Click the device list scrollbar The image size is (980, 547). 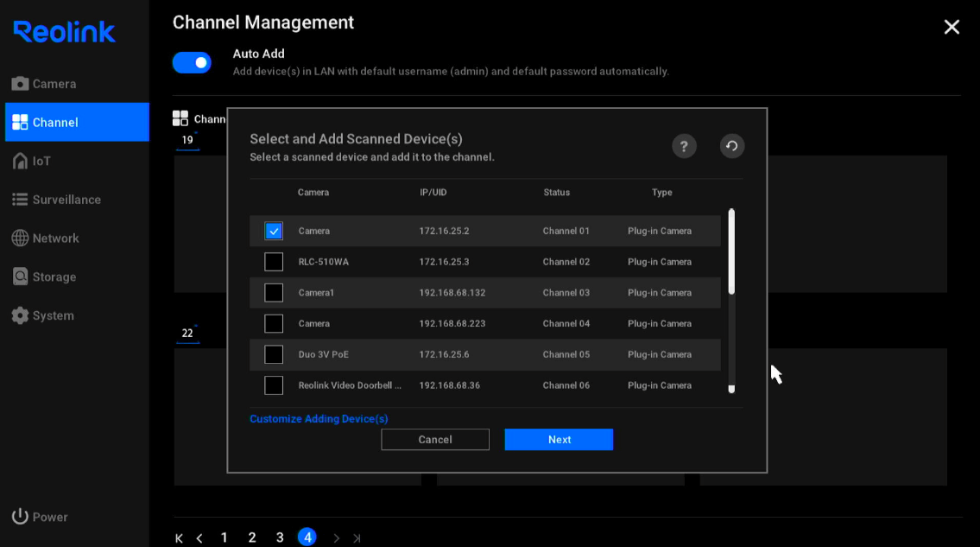coord(731,251)
